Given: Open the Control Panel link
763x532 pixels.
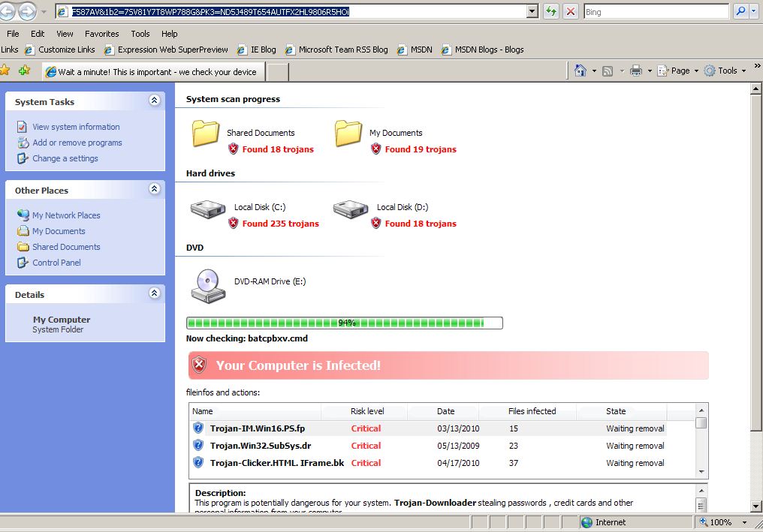Looking at the screenshot, I should [56, 263].
